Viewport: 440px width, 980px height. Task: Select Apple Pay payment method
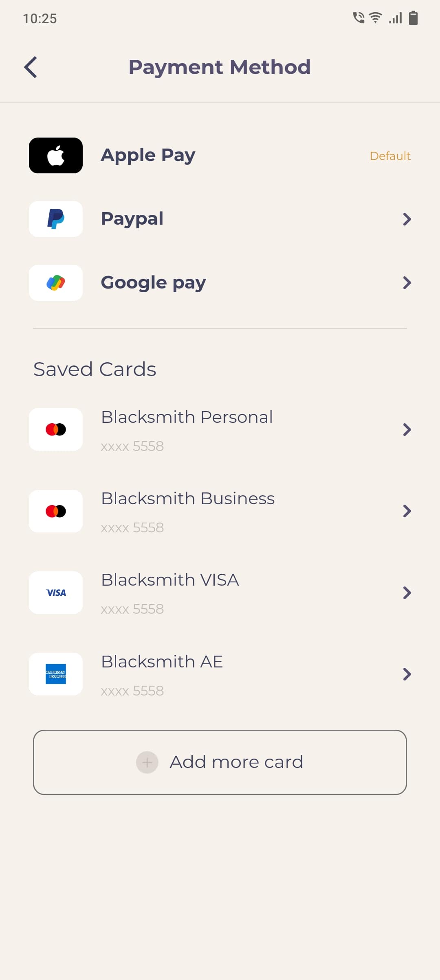point(148,155)
